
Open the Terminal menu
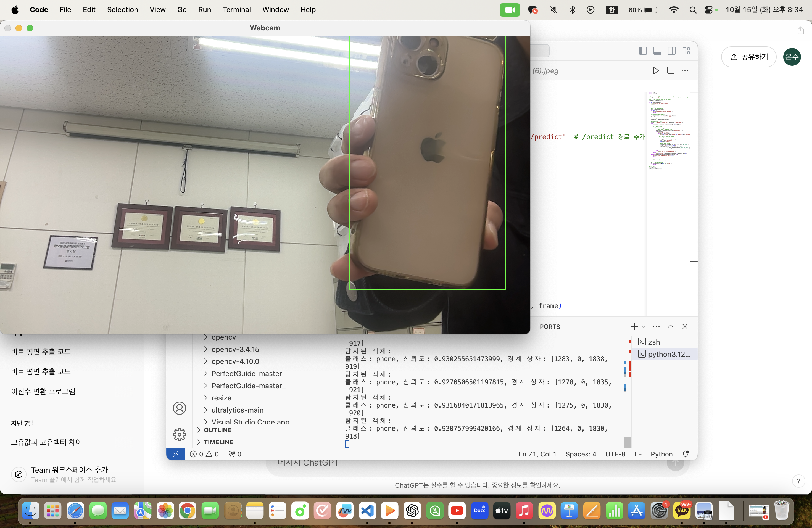(236, 10)
